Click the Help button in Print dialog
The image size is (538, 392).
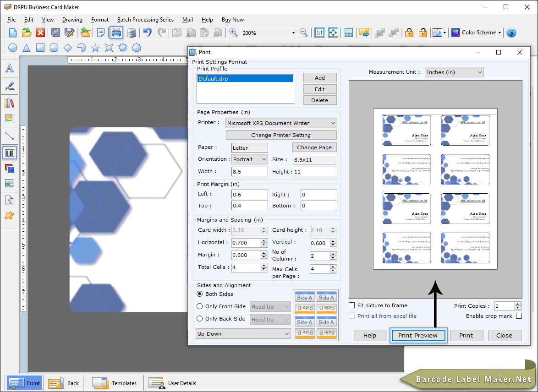point(370,335)
